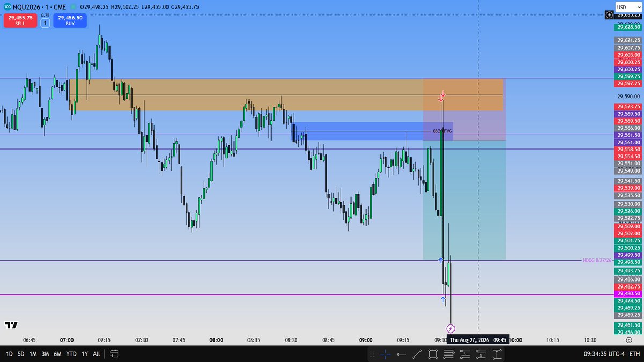This screenshot has width=644, height=362.
Task: Show All available chart history
Action: (96, 354)
